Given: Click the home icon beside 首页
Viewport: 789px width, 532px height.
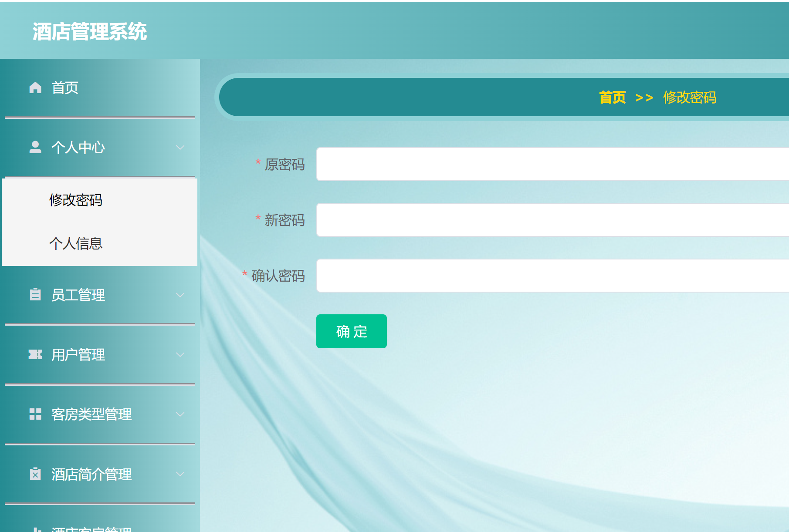Looking at the screenshot, I should coord(35,88).
